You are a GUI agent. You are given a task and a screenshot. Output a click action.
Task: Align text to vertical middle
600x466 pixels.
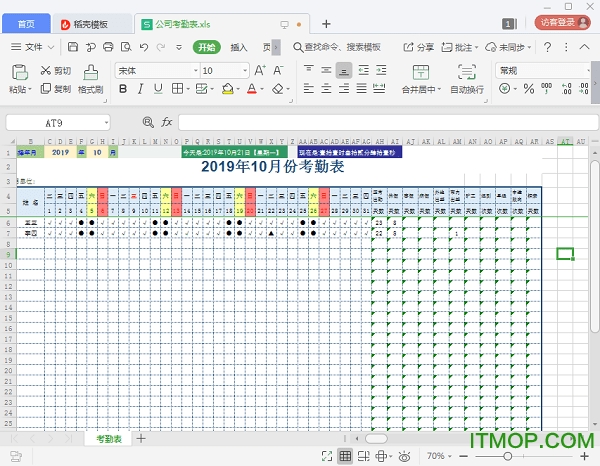pyautogui.click(x=326, y=70)
